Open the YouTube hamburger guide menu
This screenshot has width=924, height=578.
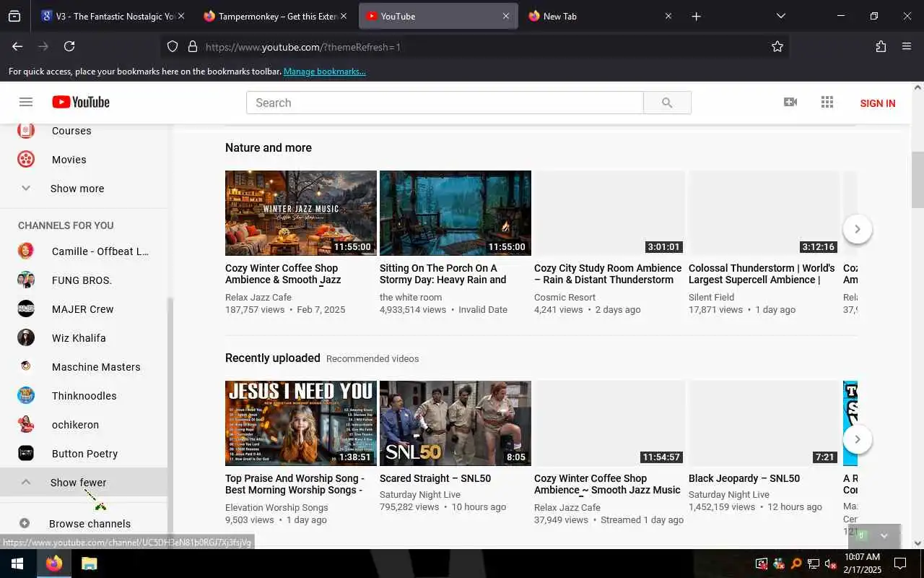click(x=26, y=103)
